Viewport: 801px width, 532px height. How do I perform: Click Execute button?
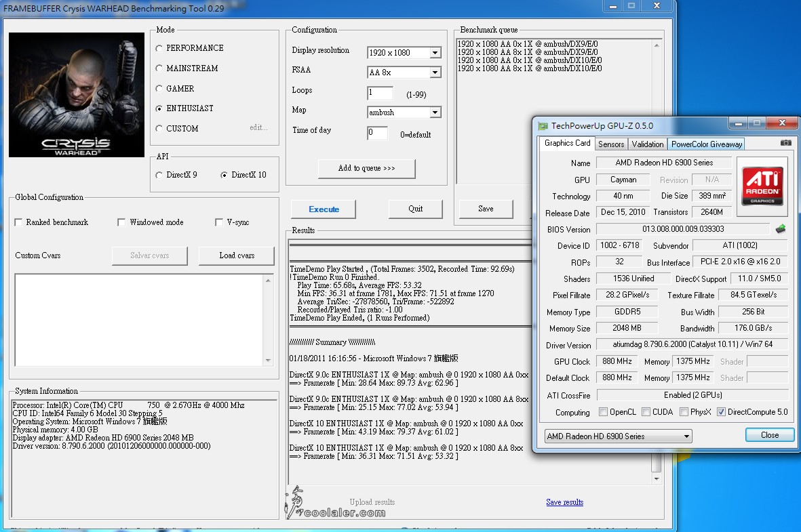pos(324,209)
